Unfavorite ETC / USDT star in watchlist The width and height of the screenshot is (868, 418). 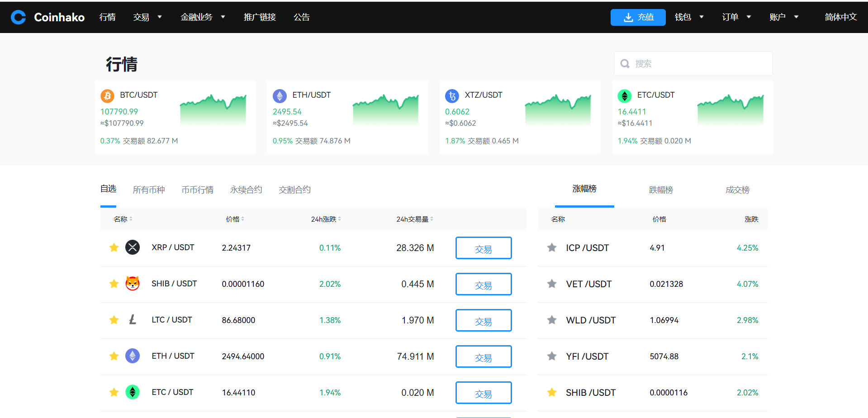pos(114,392)
